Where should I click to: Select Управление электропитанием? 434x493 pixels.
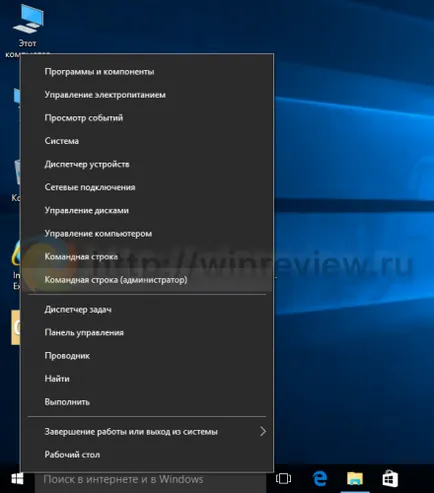pyautogui.click(x=147, y=95)
